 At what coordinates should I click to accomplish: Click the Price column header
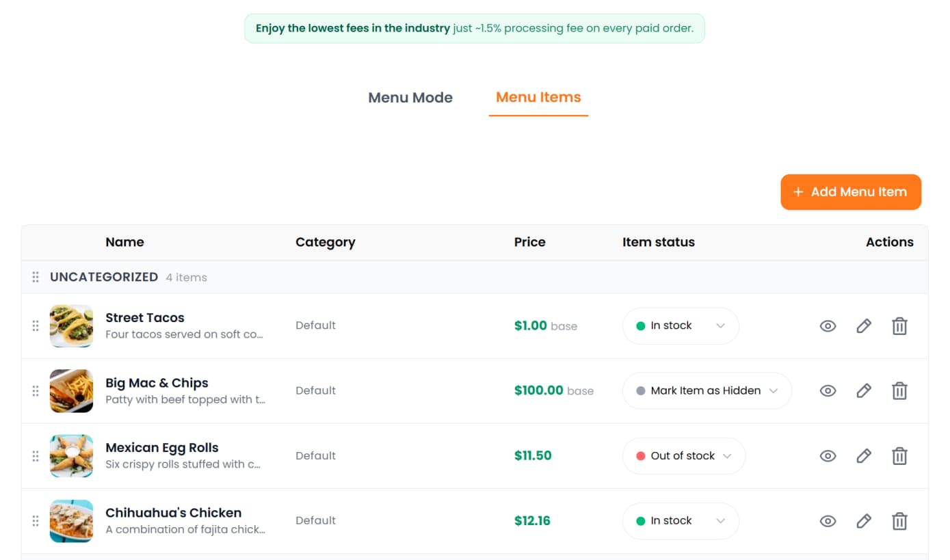tap(530, 242)
